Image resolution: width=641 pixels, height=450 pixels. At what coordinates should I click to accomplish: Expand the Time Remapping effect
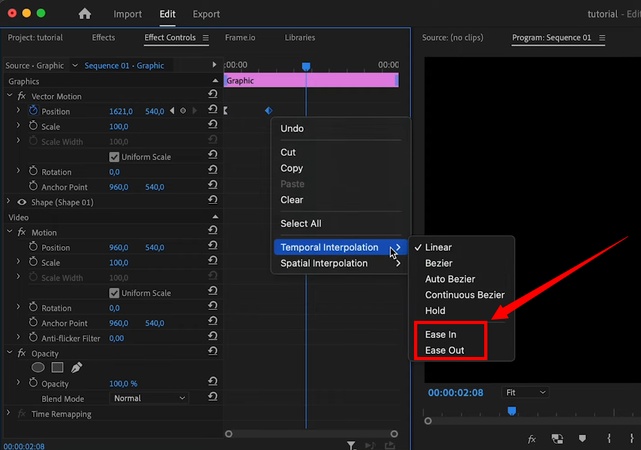[9, 414]
